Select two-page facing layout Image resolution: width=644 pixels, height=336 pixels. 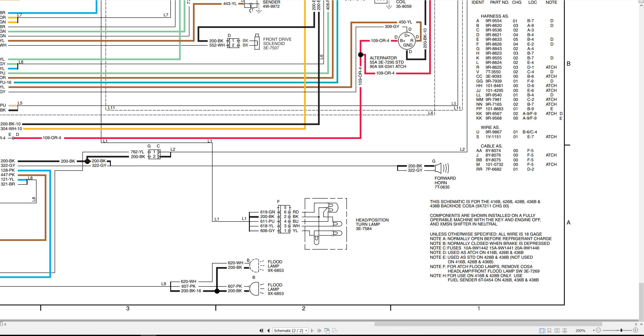557,330
